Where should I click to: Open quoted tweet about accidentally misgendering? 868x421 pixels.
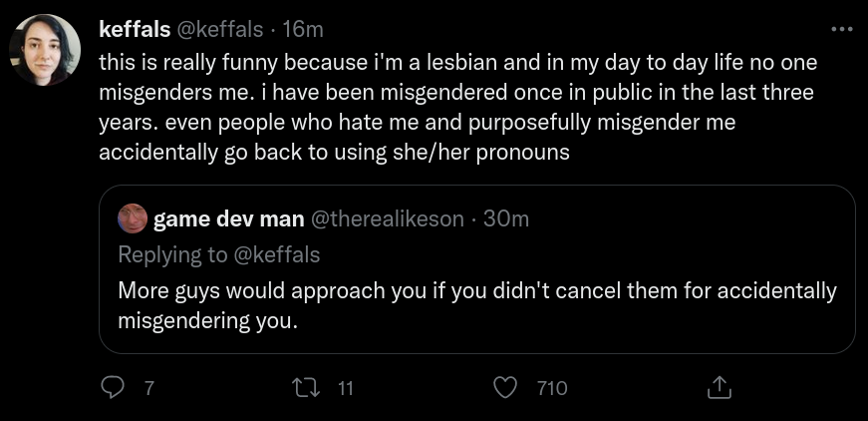pos(477,306)
